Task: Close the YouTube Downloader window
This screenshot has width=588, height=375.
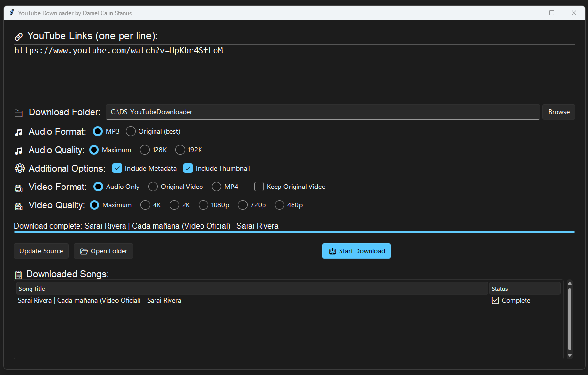Action: pos(574,13)
